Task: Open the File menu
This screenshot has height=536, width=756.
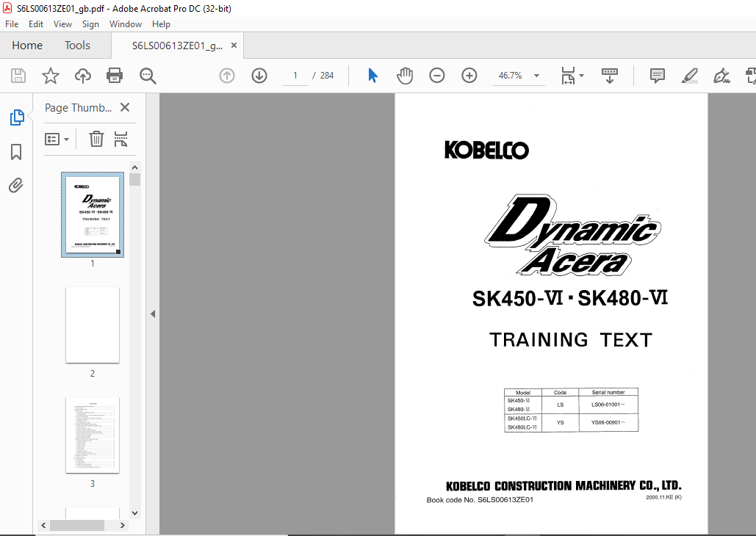Action: 12,24
